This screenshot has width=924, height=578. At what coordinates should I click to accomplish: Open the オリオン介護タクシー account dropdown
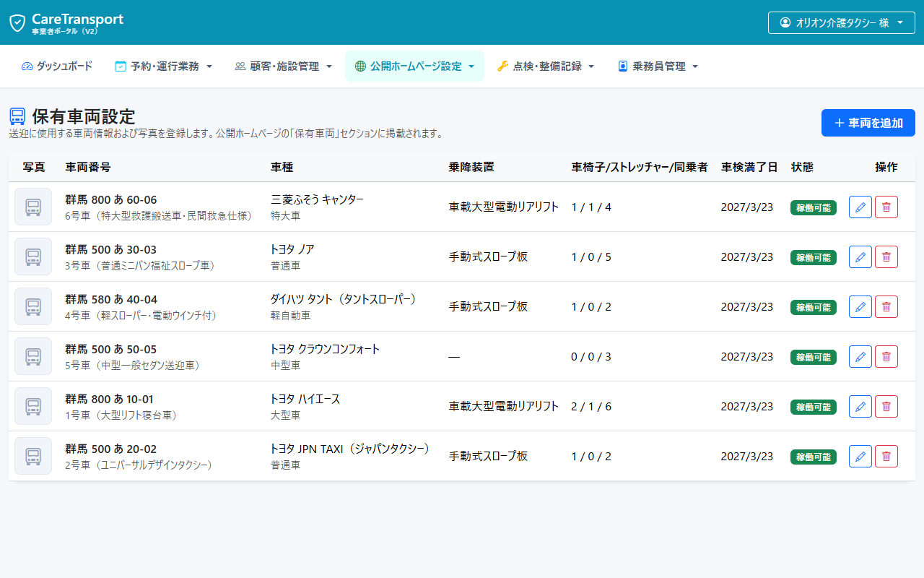click(x=842, y=22)
